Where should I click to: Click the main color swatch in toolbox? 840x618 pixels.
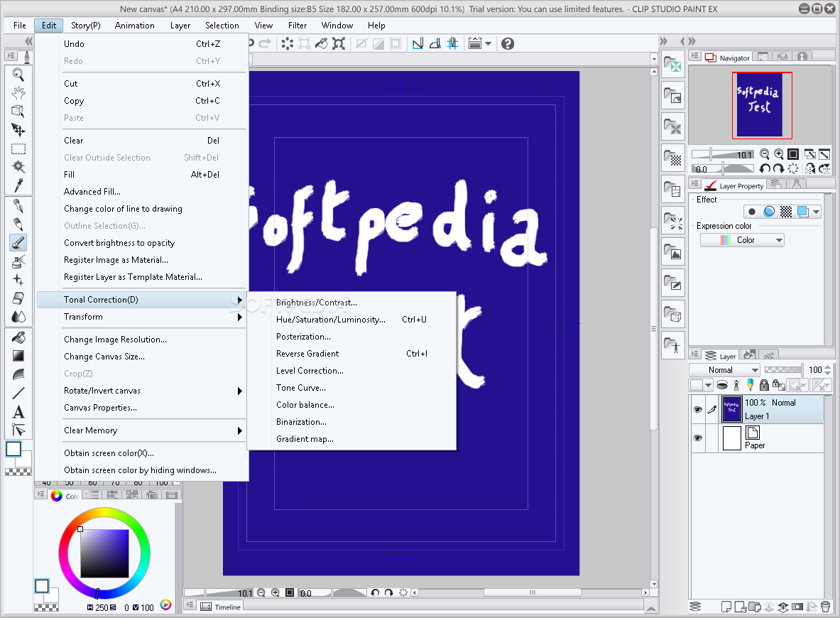pos(13,449)
